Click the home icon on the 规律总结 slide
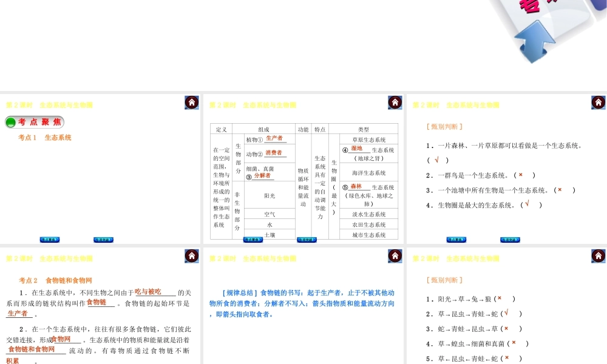Viewport: 607px width, 364px height. (395, 256)
